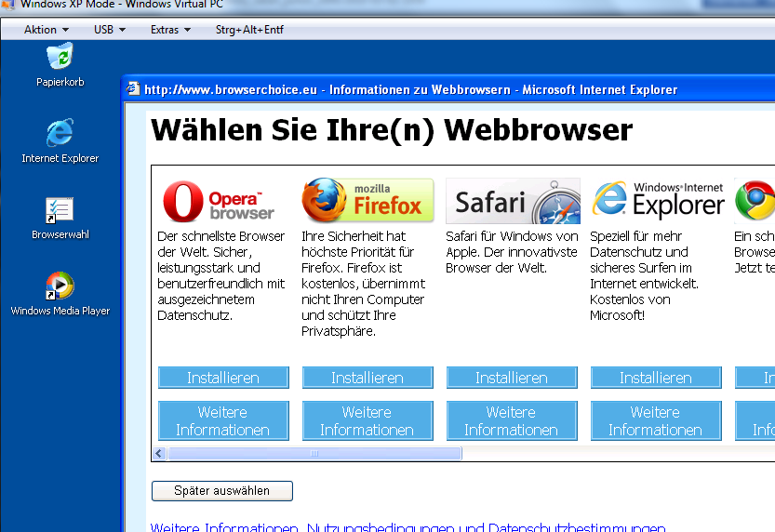Click Firefox description 'Ihre Sicherheit hat'
Screen dimensions: 775x532
354,236
